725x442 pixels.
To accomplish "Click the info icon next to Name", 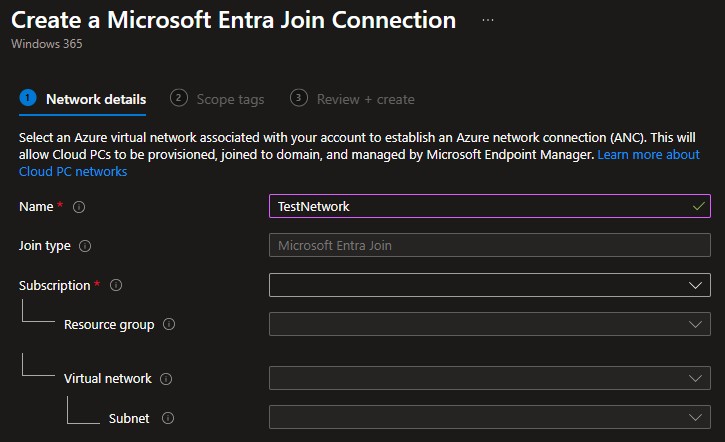I will click(79, 207).
